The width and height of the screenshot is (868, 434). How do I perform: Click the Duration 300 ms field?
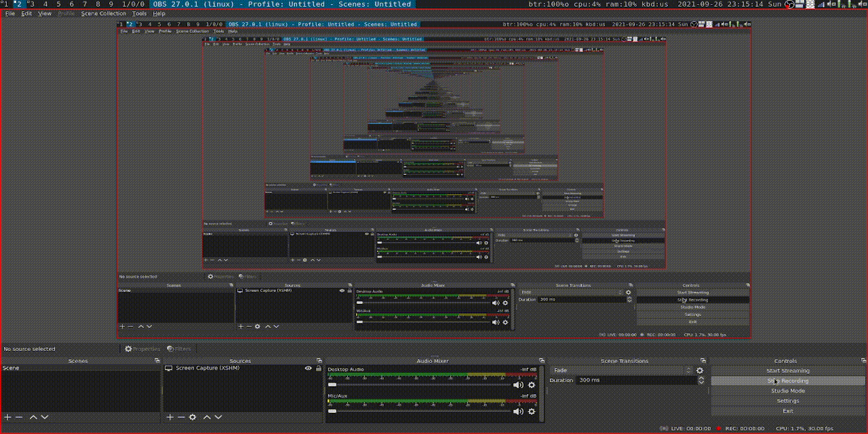click(x=637, y=380)
